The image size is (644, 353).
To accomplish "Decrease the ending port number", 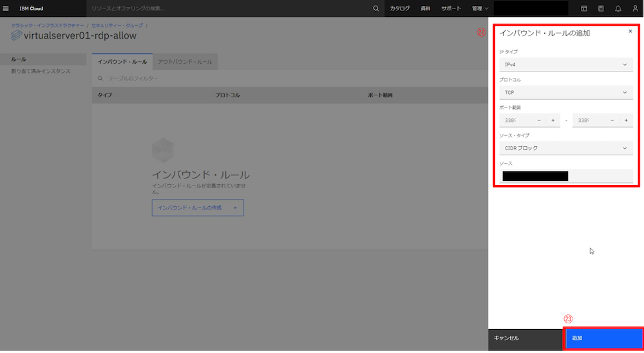I will click(x=612, y=120).
